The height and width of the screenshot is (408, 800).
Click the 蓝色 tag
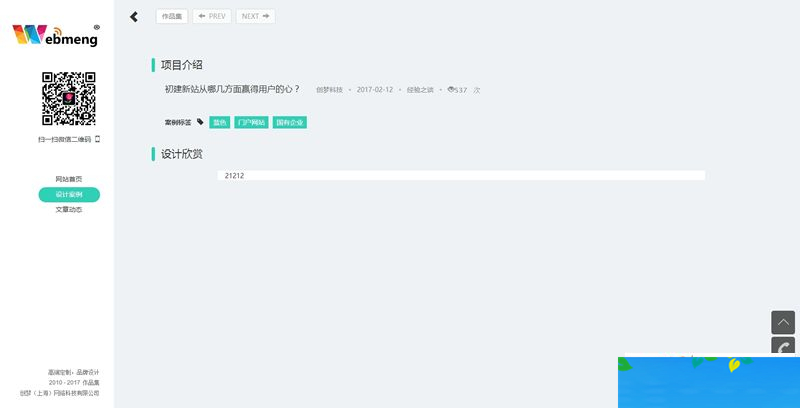[219, 122]
